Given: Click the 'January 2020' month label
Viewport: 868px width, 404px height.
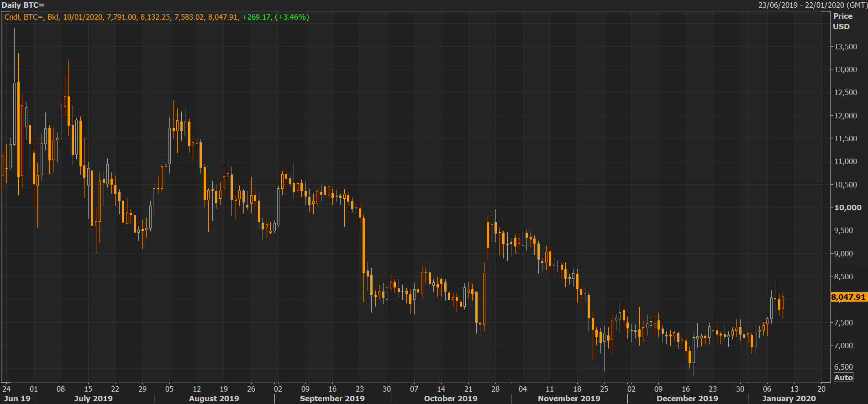Looking at the screenshot, I should click(x=789, y=399).
